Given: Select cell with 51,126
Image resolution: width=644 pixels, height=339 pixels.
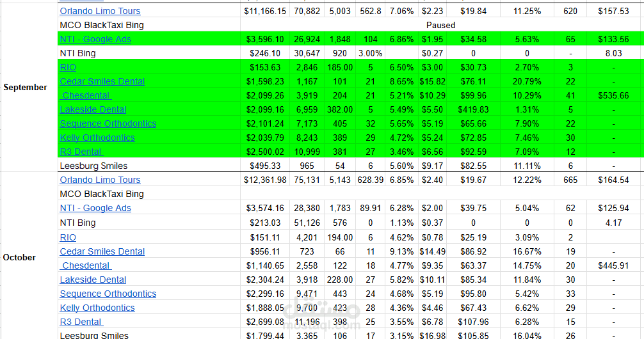Looking at the screenshot, I should (x=307, y=223).
